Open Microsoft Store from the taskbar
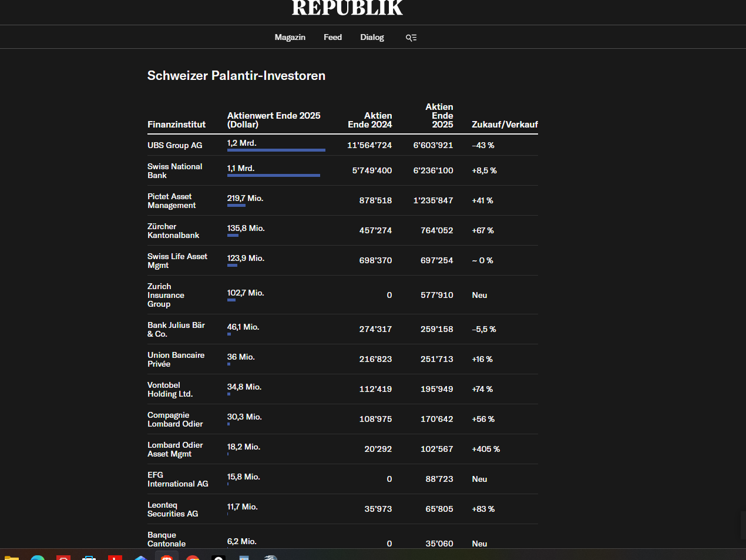746x560 pixels. [89, 557]
